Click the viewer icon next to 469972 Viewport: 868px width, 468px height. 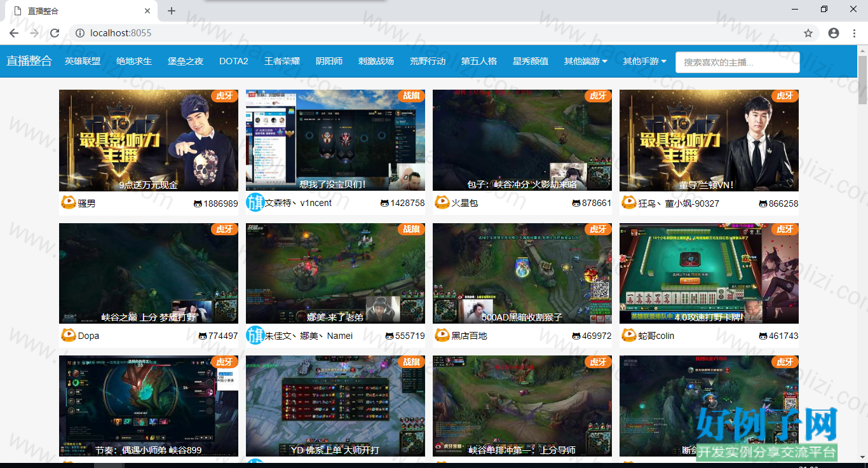576,336
